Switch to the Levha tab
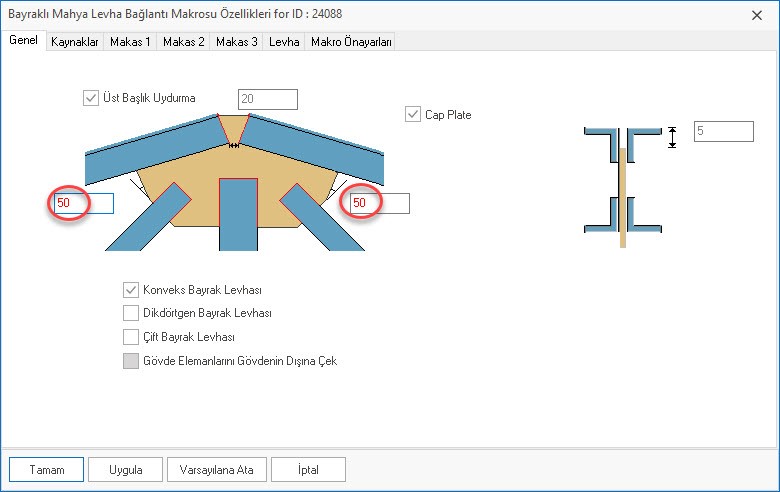The image size is (780, 492). coord(284,42)
